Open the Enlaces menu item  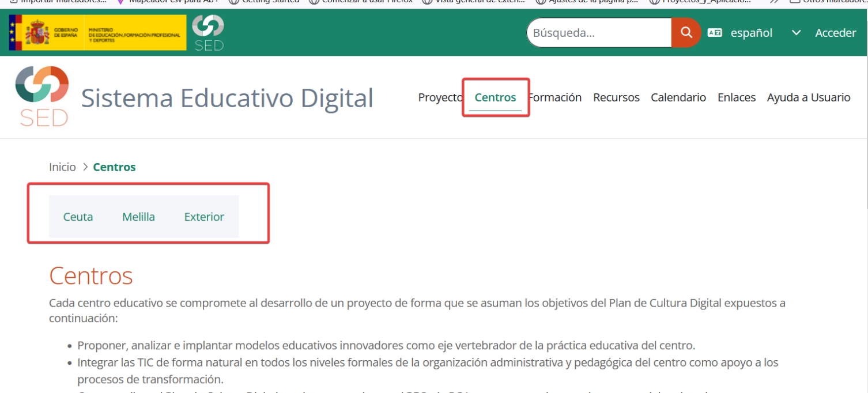[737, 97]
